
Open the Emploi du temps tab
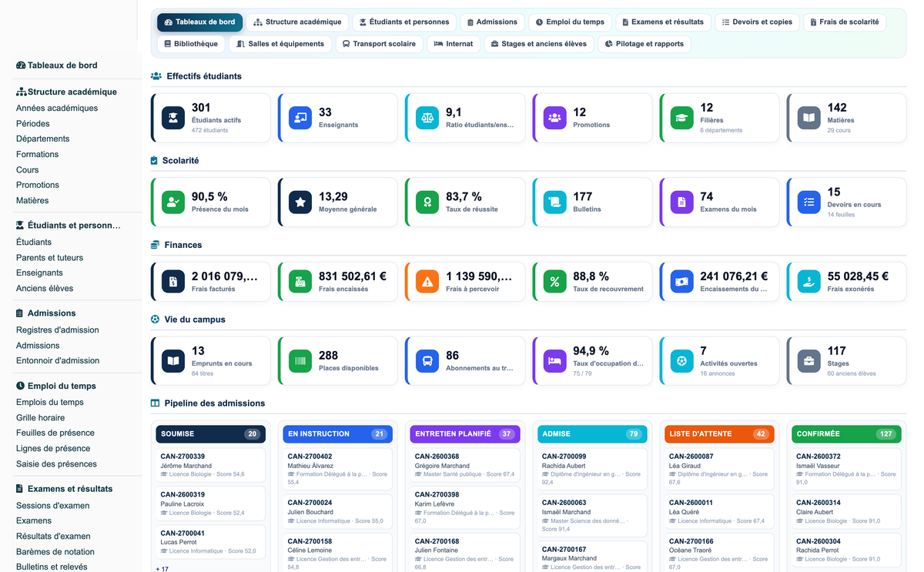coord(571,22)
